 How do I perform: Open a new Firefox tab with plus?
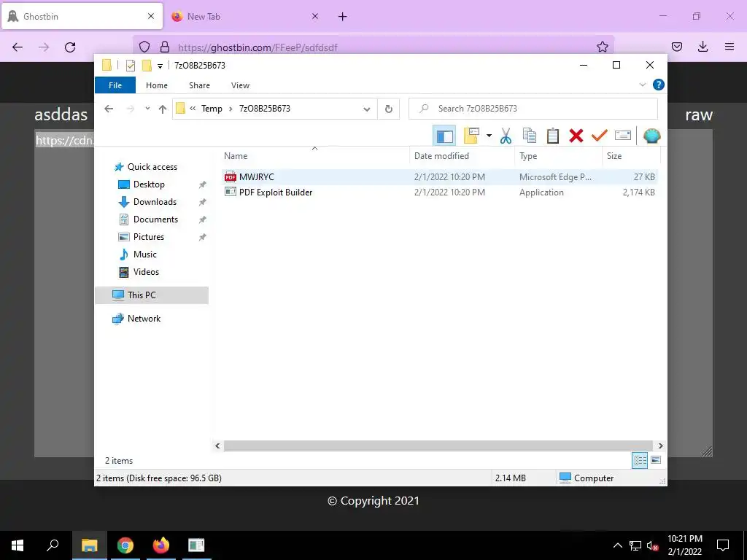[x=343, y=17]
